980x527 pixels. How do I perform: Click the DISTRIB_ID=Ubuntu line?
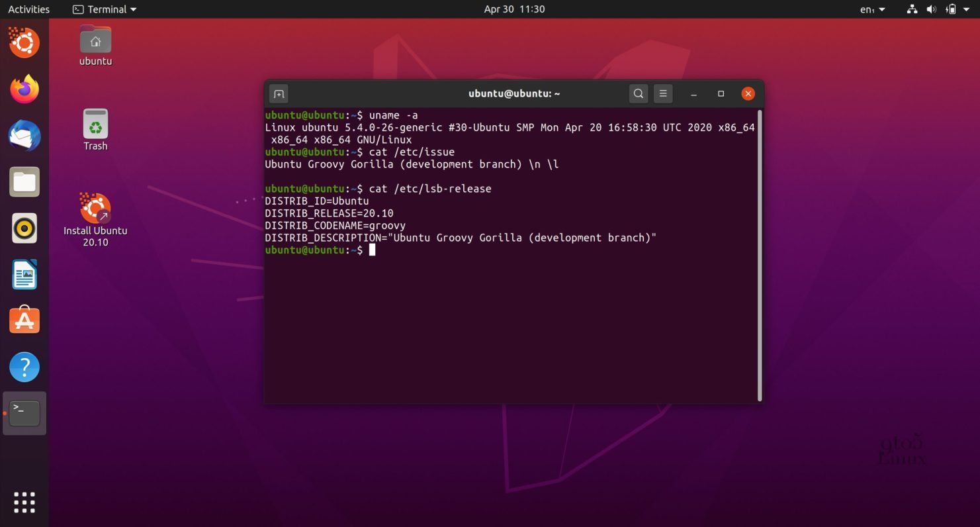click(317, 201)
